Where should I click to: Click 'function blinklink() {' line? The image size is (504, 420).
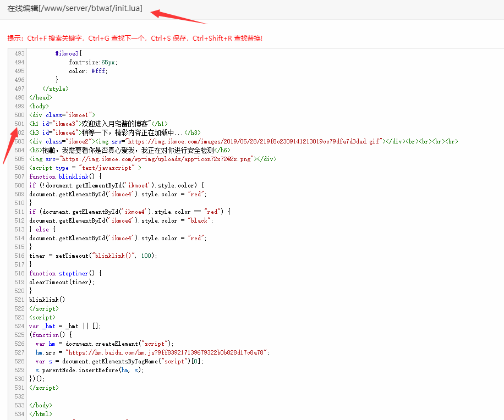(65, 176)
